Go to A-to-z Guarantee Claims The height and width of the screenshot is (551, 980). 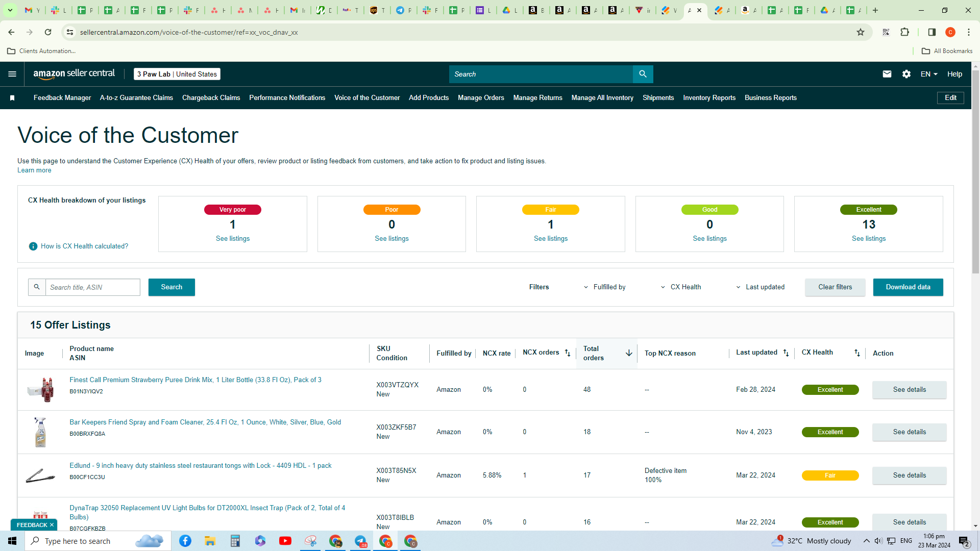(136, 98)
